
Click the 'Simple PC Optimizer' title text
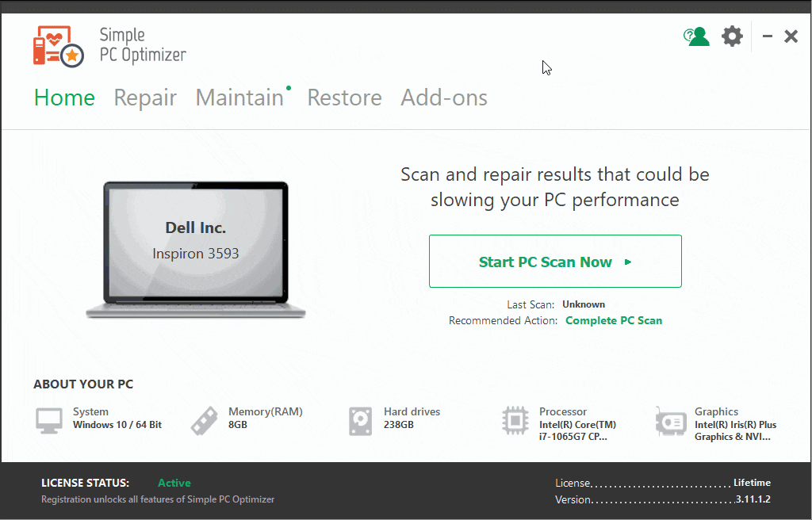click(143, 45)
